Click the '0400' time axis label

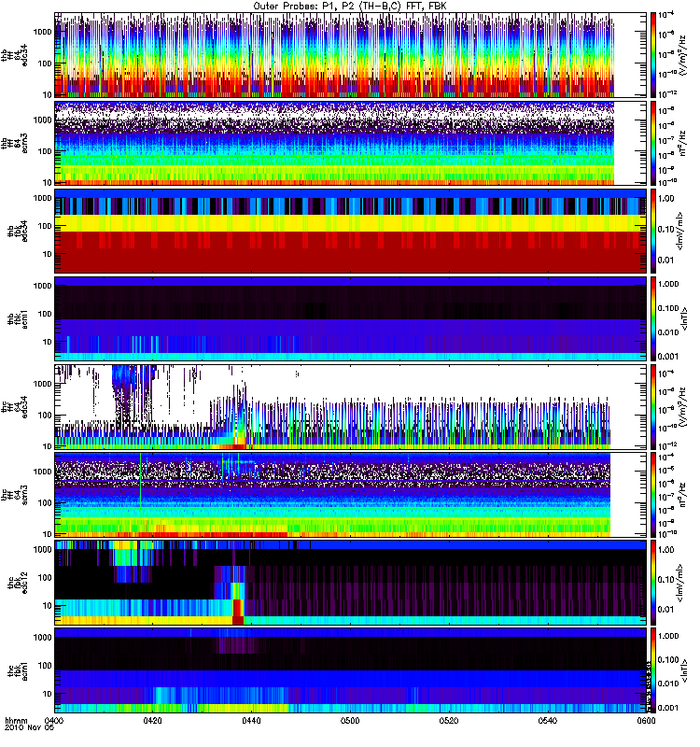(x=54, y=721)
